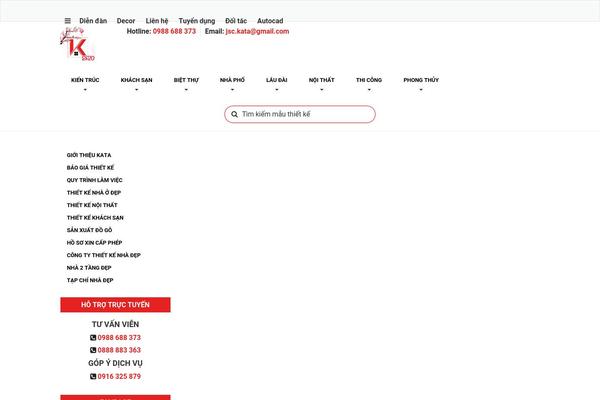Open THIẾT KẾ NỘI THẤT link
The image size is (600, 400).
coord(92,205)
